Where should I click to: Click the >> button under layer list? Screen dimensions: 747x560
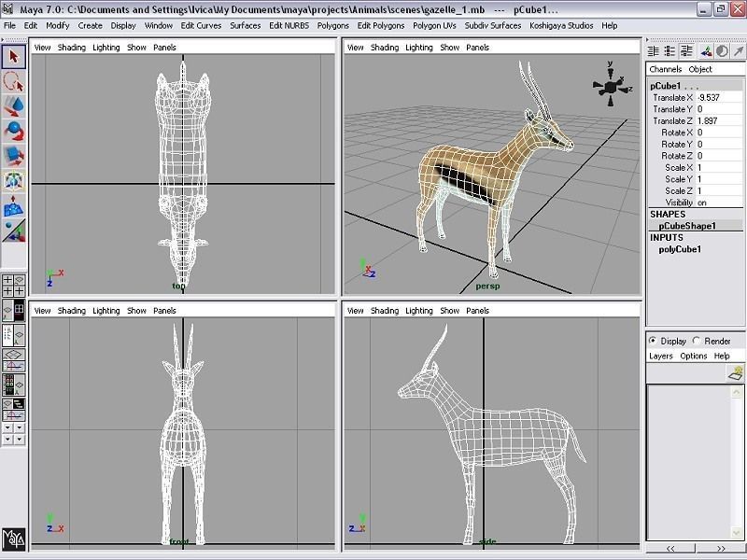[x=720, y=548]
